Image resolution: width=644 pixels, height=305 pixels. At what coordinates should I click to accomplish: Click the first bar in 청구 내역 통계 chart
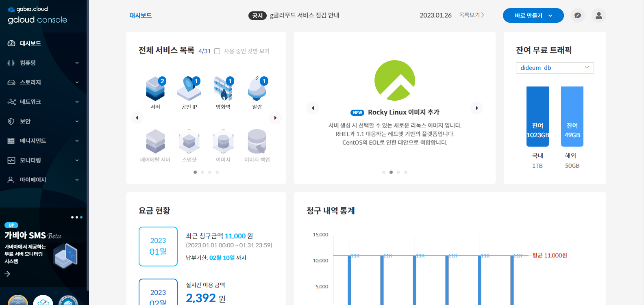pos(349,280)
